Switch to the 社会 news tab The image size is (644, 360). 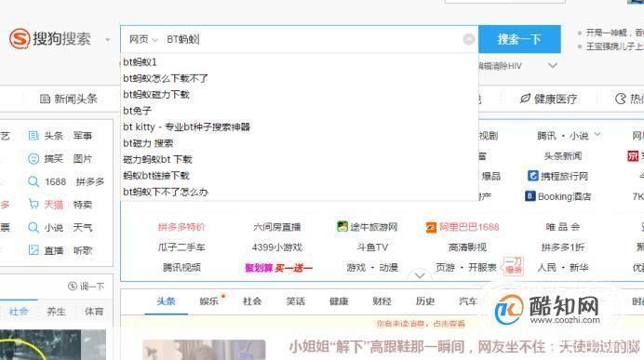(252, 301)
